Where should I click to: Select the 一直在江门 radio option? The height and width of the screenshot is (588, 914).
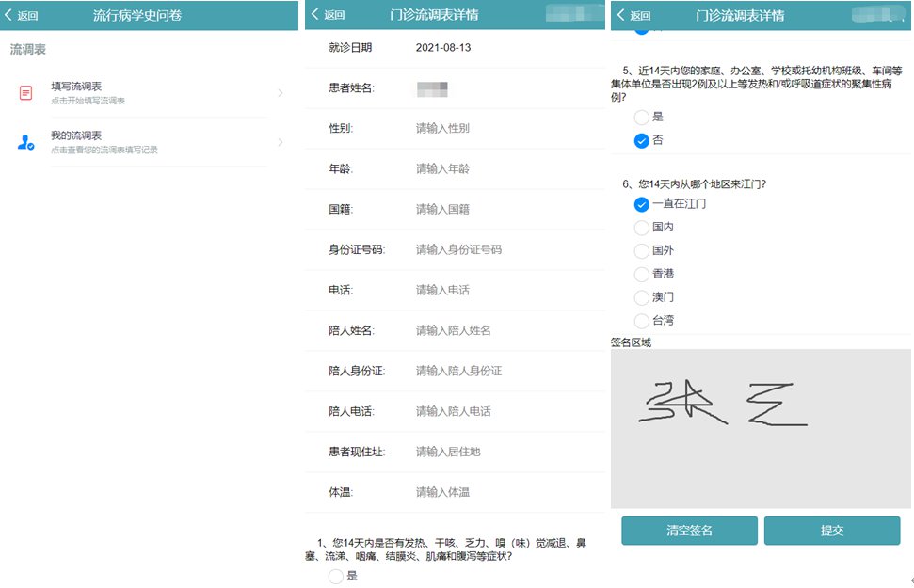[642, 204]
